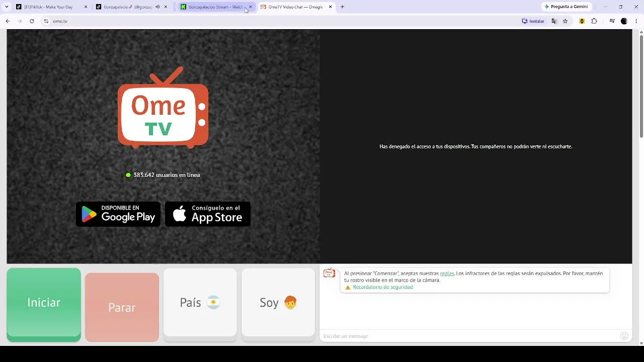Click the face emoji on Soy button
The height and width of the screenshot is (362, 644).
(x=290, y=302)
